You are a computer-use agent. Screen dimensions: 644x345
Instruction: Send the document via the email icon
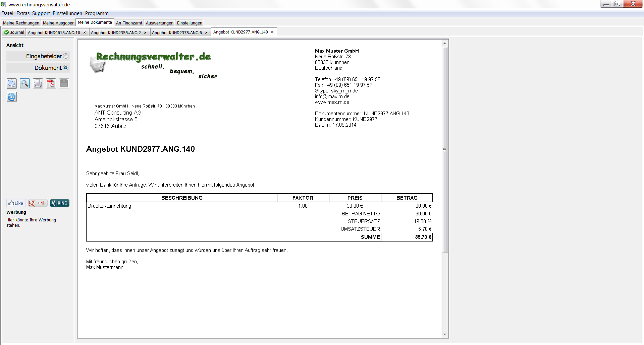tap(12, 97)
